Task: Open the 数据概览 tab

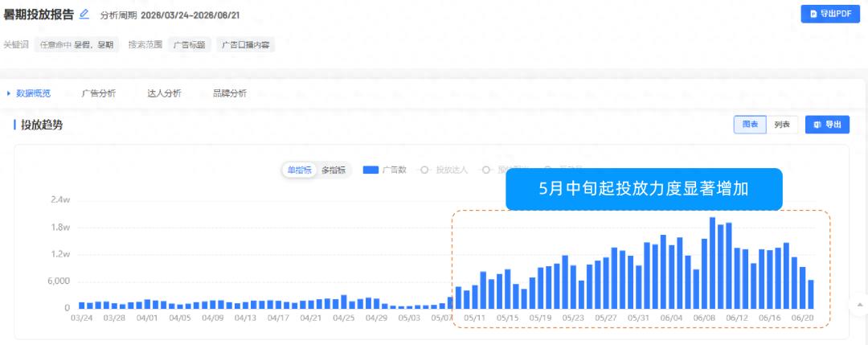Action: click(33, 93)
